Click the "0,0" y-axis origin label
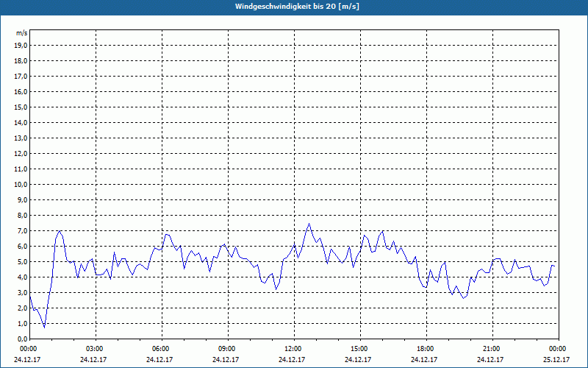Viewport: 588px width, 368px height. (23, 339)
